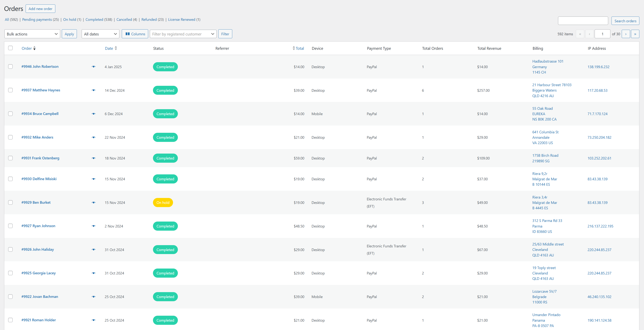Preview order #9926 John Haliday eye icon
Screen dimensions: 644x330
(x=94, y=250)
